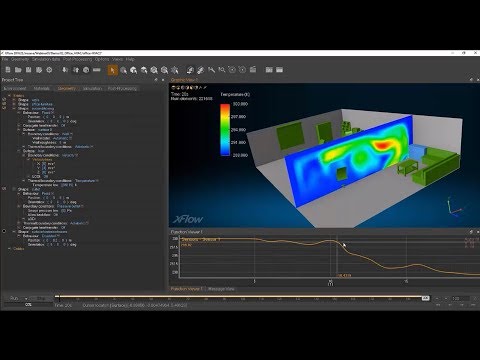The height and width of the screenshot is (360, 480).
Task: Click the Temperature color legend bar
Action: 225,130
